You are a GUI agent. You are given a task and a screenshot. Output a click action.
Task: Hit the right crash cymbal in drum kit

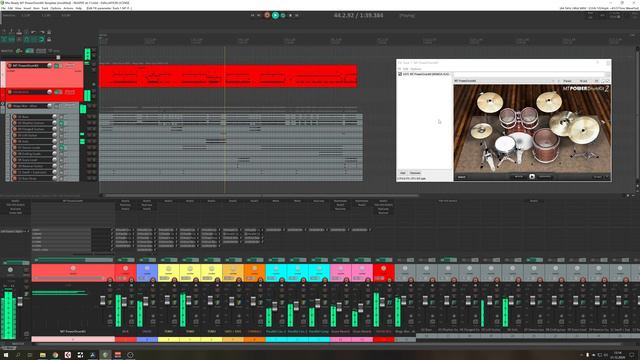pos(549,101)
